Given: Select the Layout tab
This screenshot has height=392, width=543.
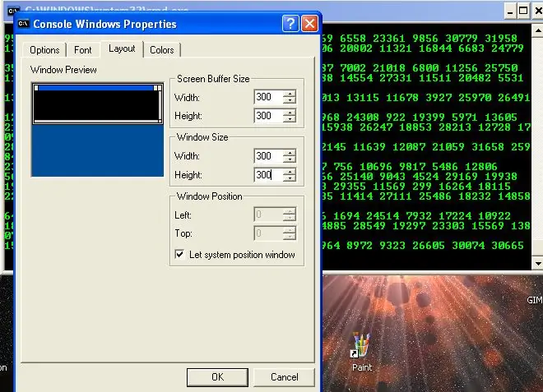Looking at the screenshot, I should (x=122, y=48).
